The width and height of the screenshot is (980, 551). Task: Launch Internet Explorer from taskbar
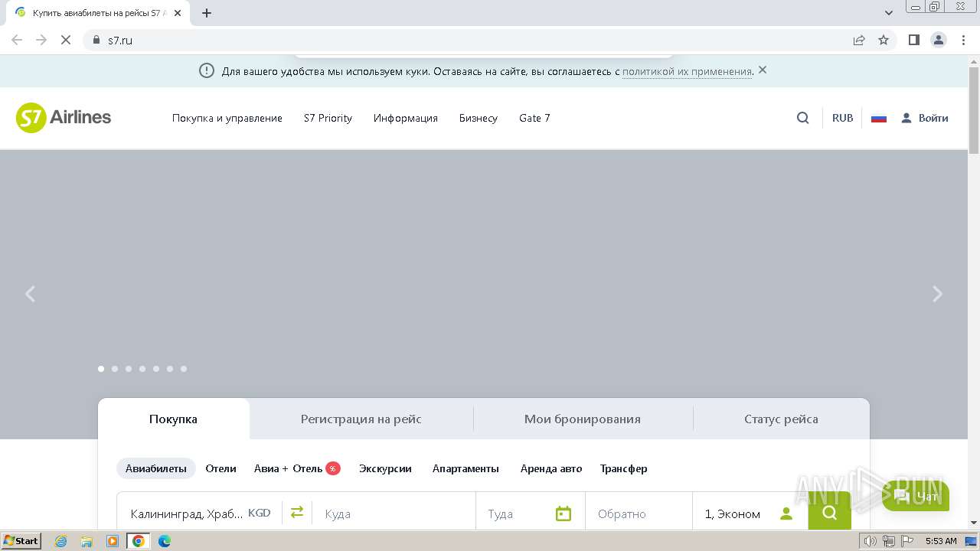point(61,541)
